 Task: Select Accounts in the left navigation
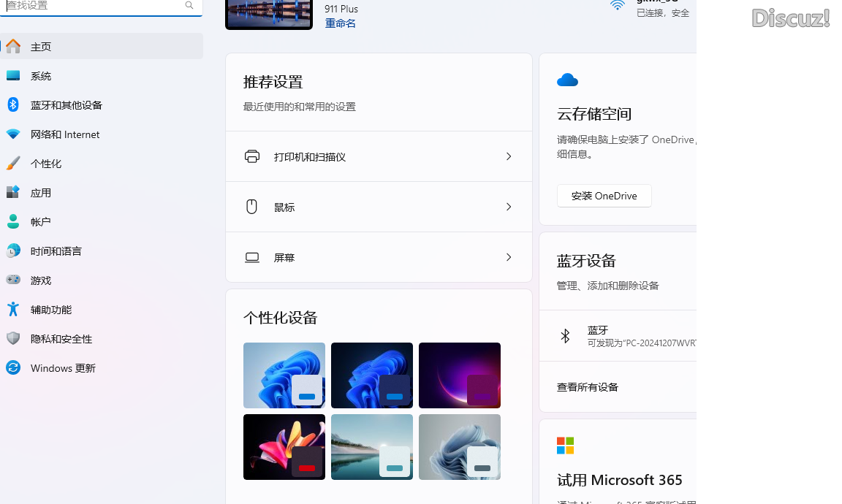(x=41, y=222)
